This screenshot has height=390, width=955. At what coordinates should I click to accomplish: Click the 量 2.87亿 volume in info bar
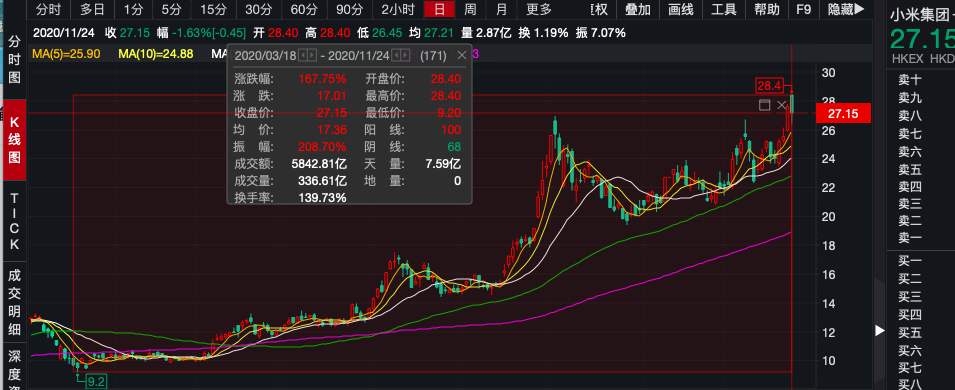485,33
